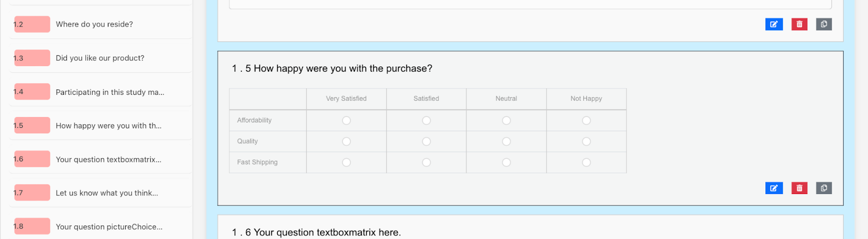Select 'Participating in this study ma...' in sidebar
868x239 pixels.
point(110,92)
